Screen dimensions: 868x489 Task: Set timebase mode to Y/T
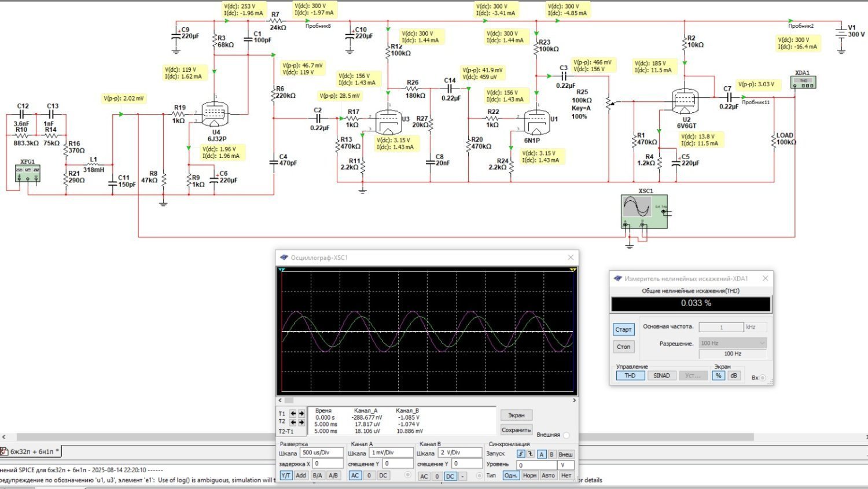click(286, 475)
